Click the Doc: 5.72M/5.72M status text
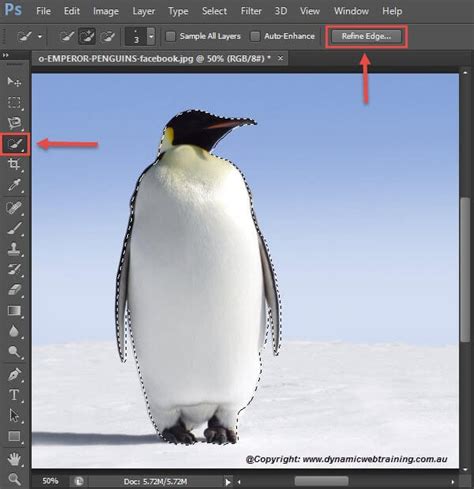Viewport: 474px width, 489px height. 155,482
